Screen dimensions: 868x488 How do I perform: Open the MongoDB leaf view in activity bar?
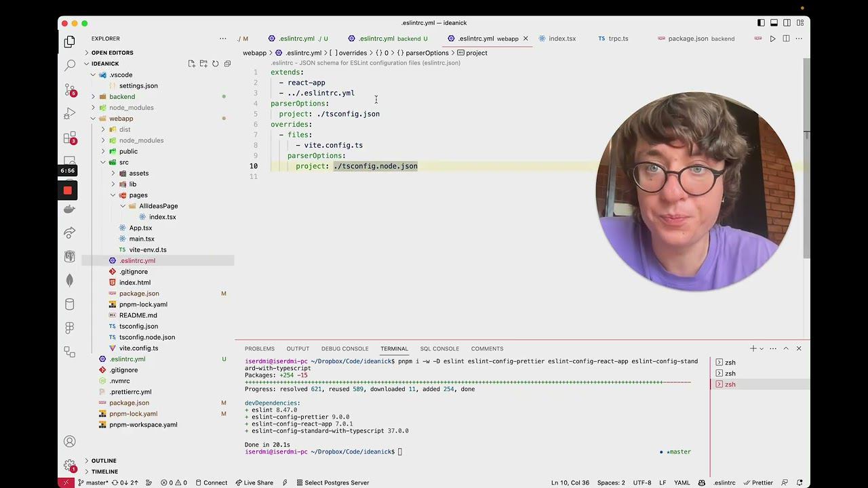click(x=69, y=280)
